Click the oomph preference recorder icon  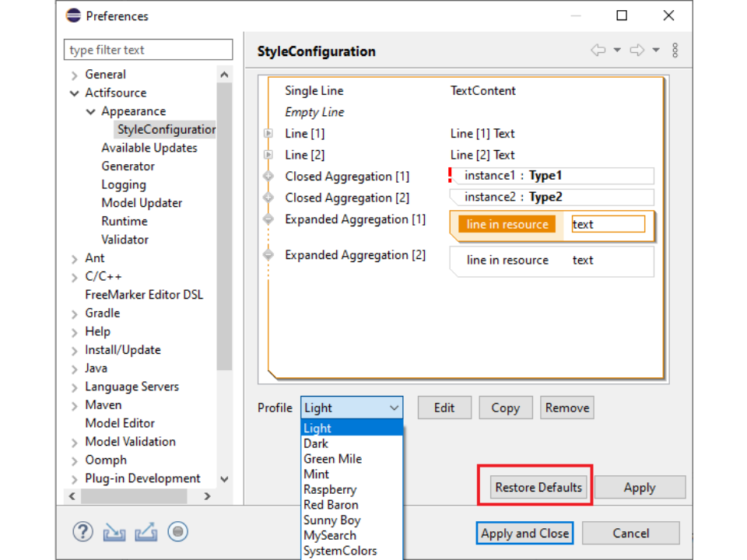(x=178, y=532)
